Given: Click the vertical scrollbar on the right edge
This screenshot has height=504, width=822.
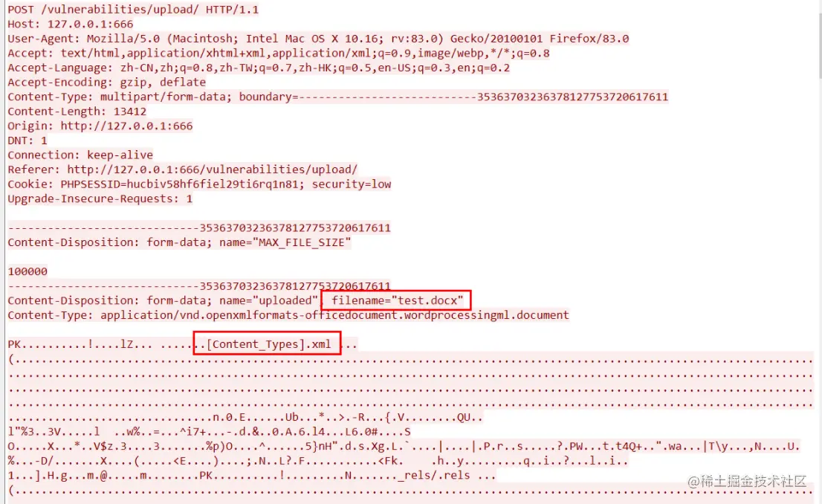Looking at the screenshot, I should (819, 252).
